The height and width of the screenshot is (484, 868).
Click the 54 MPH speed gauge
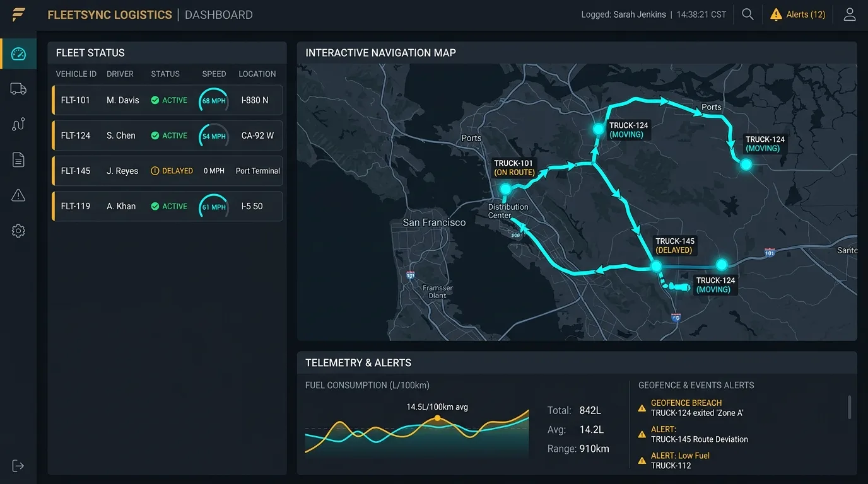pos(214,136)
